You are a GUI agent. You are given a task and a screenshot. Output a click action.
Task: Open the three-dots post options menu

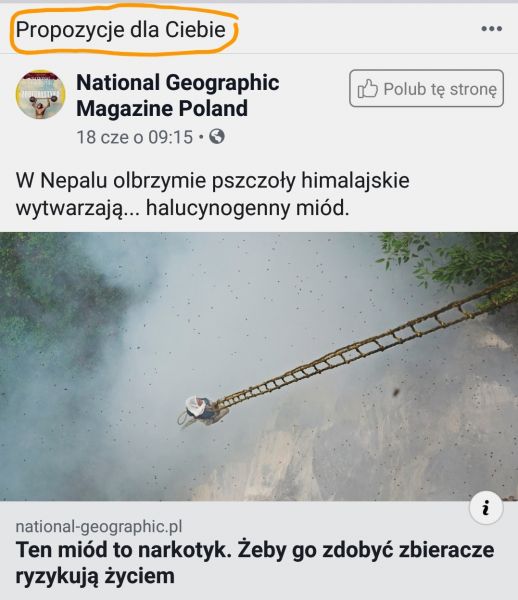point(492,29)
